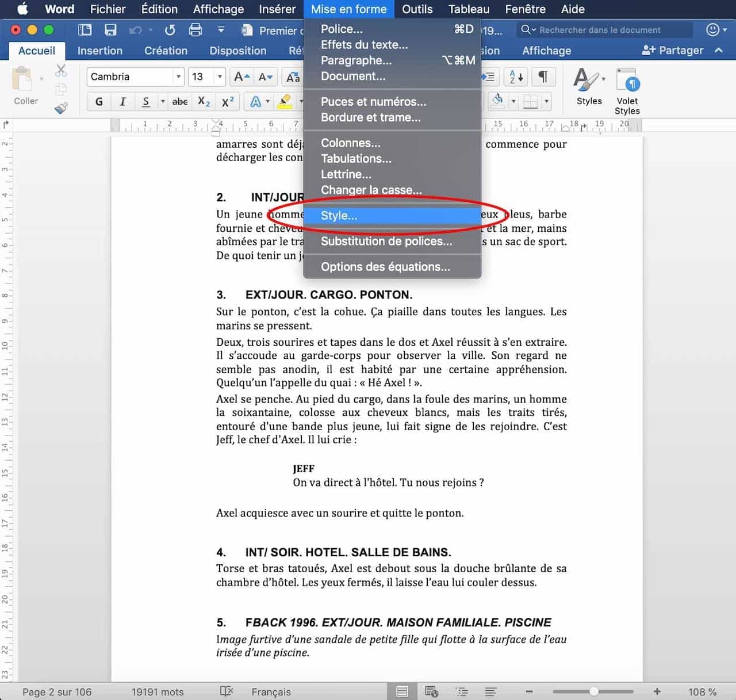Open the Volet Styles pane
Image resolution: width=736 pixels, height=700 pixels.
point(627,91)
